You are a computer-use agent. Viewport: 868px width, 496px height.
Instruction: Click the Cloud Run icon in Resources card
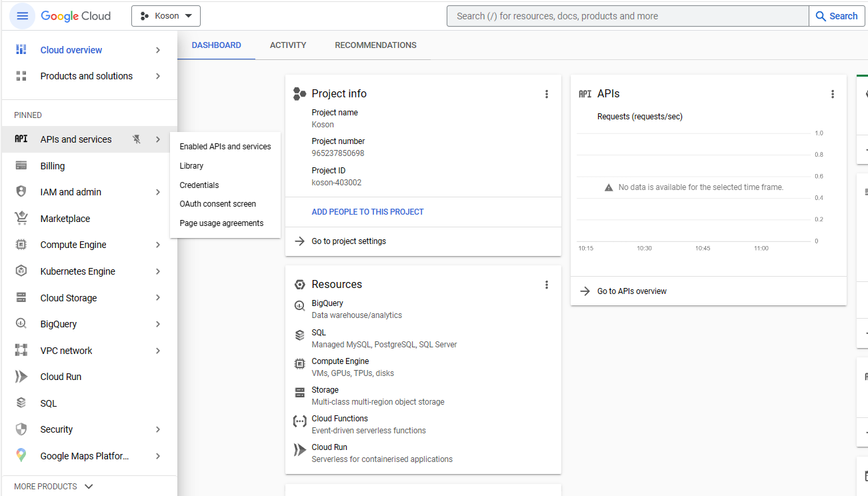pos(300,450)
